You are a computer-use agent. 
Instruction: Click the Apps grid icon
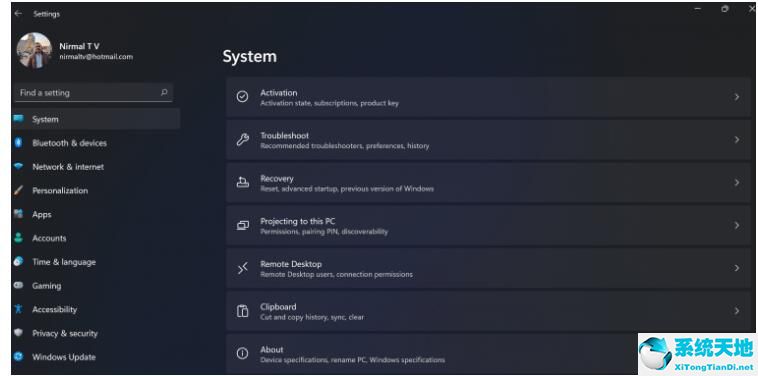click(x=18, y=214)
